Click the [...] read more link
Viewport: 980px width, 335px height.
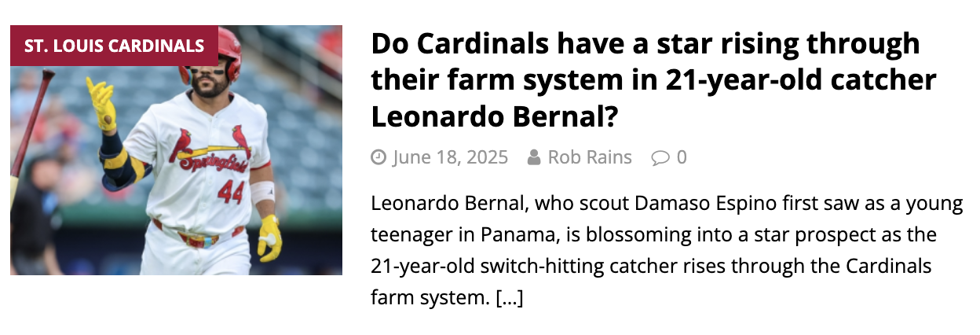510,298
